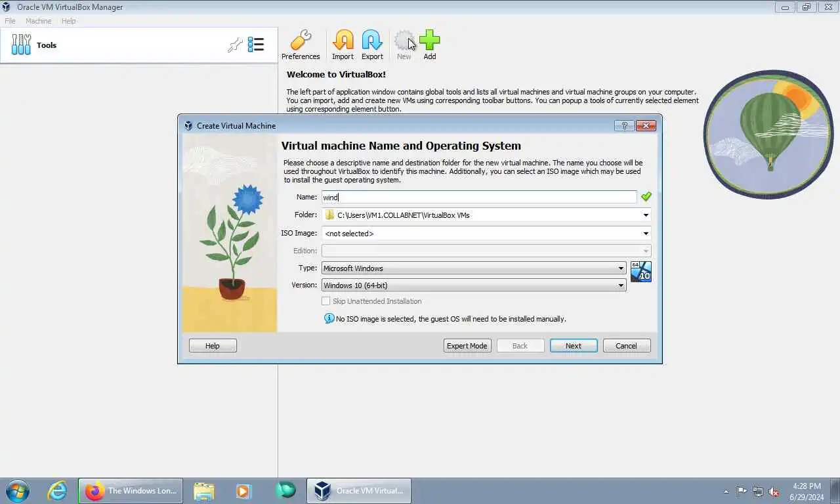Click the Windows 10 64-bit OS icon
Image resolution: width=840 pixels, height=504 pixels.
click(641, 272)
